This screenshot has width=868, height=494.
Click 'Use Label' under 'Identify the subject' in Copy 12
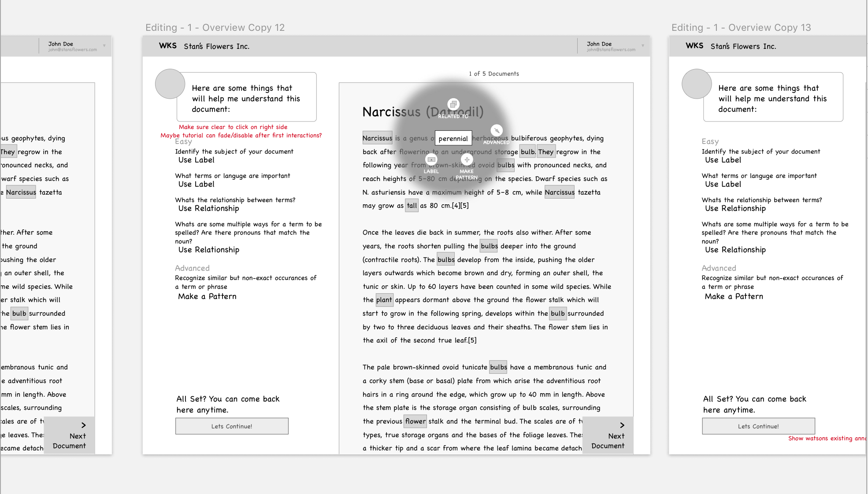click(196, 160)
